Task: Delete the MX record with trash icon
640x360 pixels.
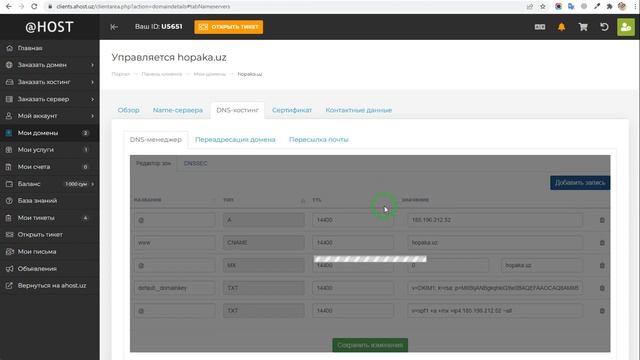Action: pos(602,265)
